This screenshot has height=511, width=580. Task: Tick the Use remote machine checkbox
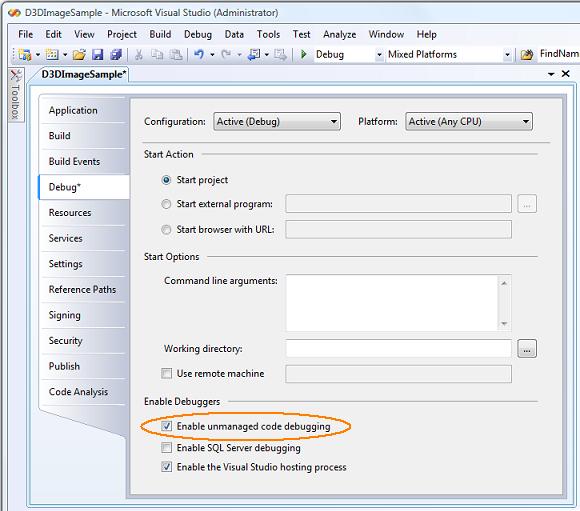pyautogui.click(x=166, y=373)
